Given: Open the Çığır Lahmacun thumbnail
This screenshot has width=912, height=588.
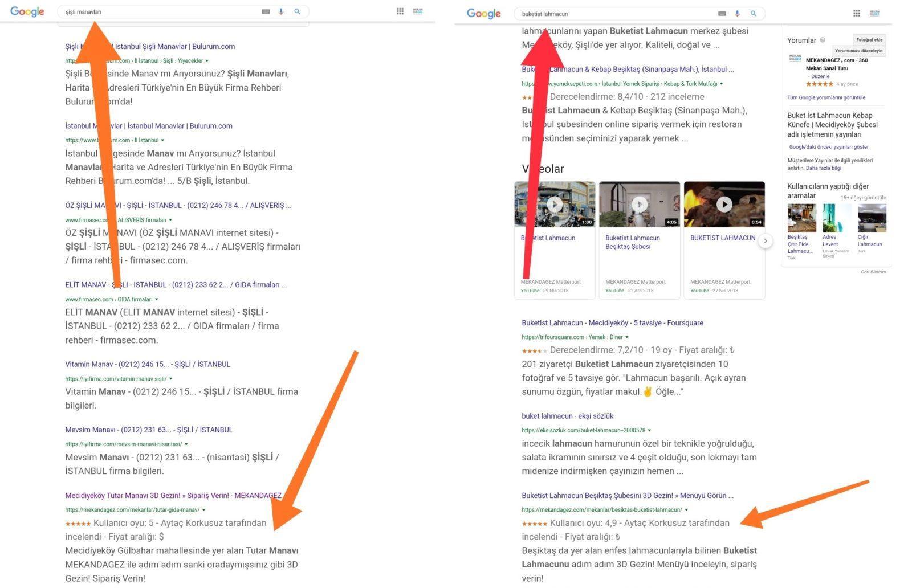Looking at the screenshot, I should coord(872,218).
